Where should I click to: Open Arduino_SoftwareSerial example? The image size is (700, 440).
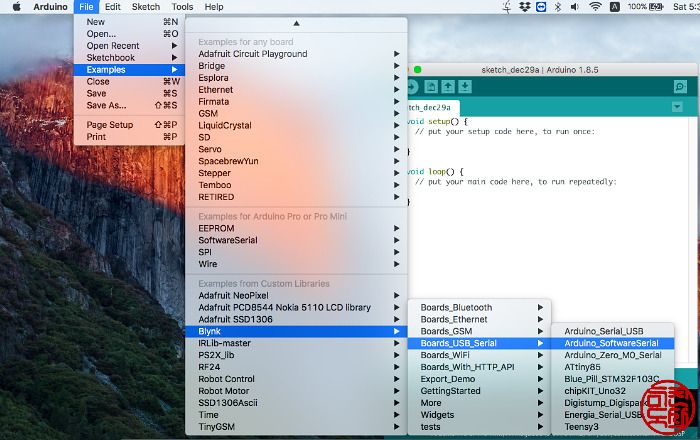click(x=613, y=343)
